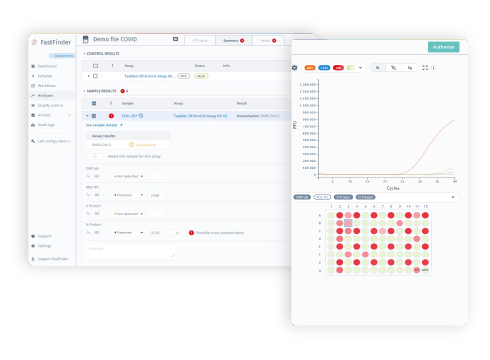Click the history icon next to sample COV-297
The height and width of the screenshot is (360, 490).
pos(141,116)
